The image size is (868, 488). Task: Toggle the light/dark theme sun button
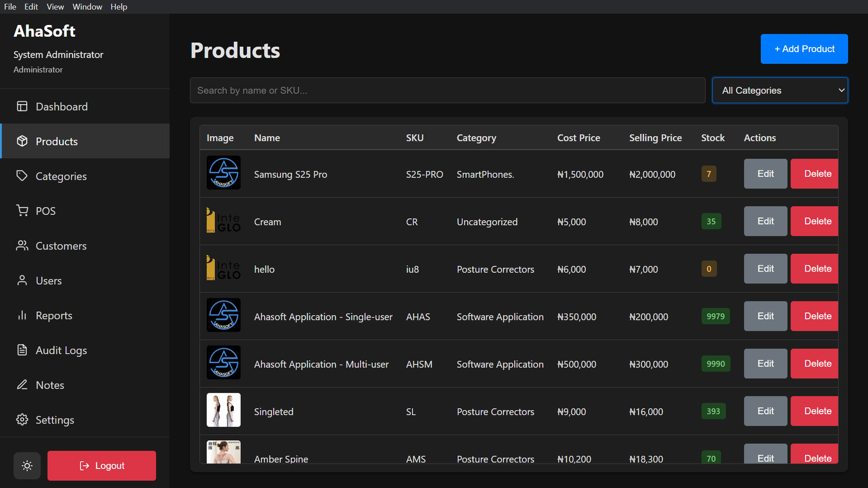click(27, 466)
